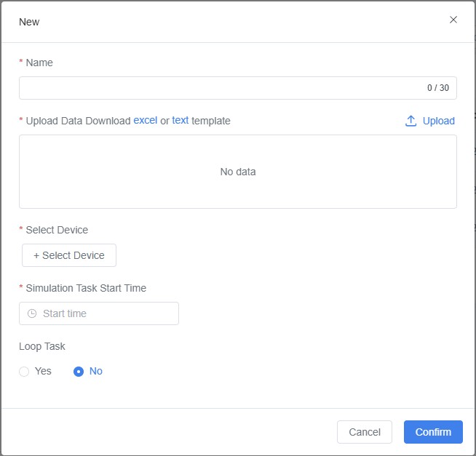This screenshot has width=476, height=456.
Task: Open the Select Device chooser
Action: point(69,255)
